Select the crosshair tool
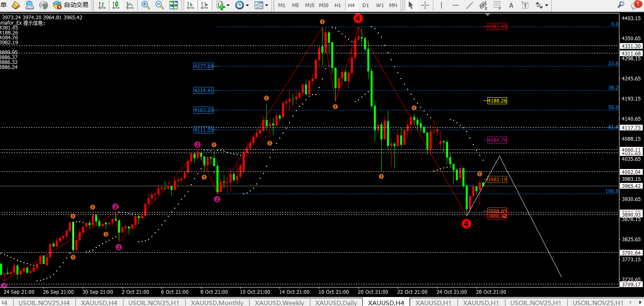Image resolution: width=644 pixels, height=306 pixels. click(x=425, y=5)
